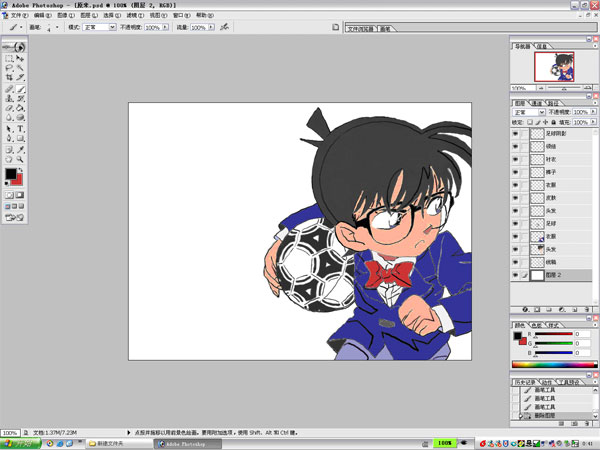600x450 pixels.
Task: Switch to the 路径 tab
Action: tap(553, 103)
